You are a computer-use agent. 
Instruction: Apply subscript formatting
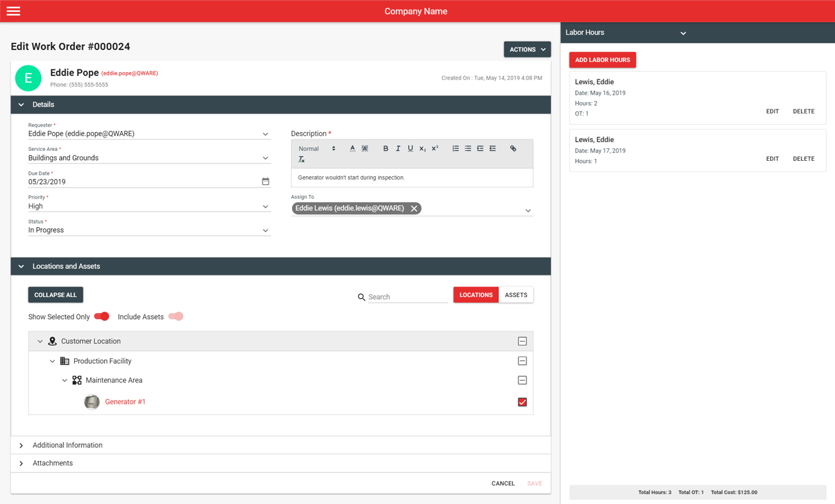click(422, 148)
